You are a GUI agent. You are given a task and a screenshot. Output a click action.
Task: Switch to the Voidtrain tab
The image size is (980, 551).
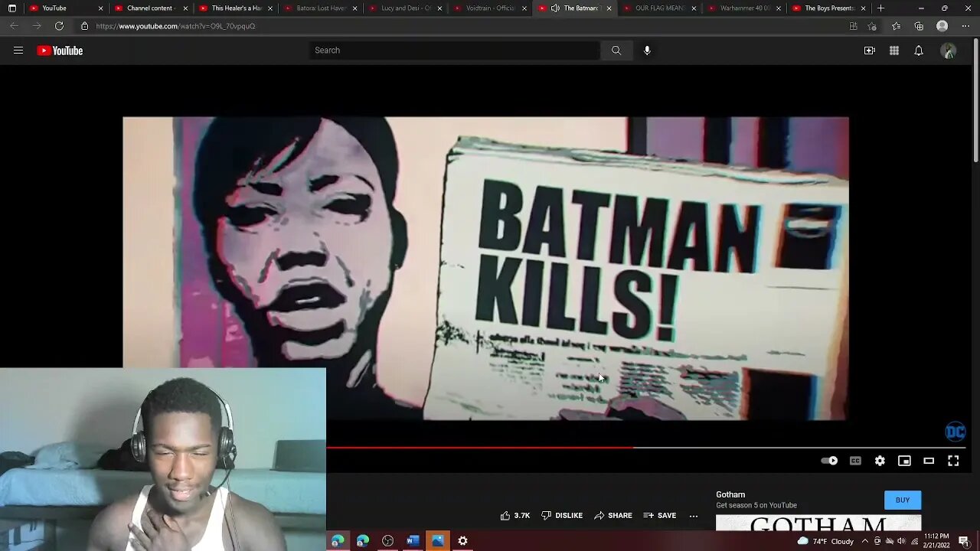pos(488,8)
